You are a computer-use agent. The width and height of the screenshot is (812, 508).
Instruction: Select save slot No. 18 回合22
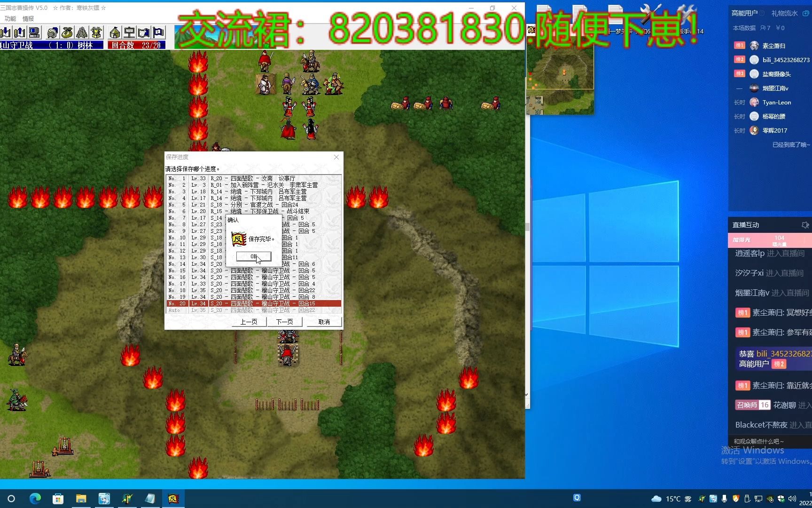coord(254,290)
